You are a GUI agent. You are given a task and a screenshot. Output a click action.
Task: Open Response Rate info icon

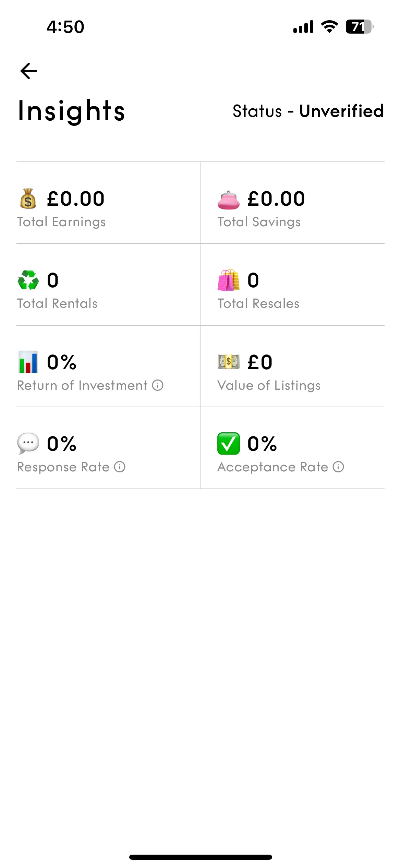click(120, 467)
